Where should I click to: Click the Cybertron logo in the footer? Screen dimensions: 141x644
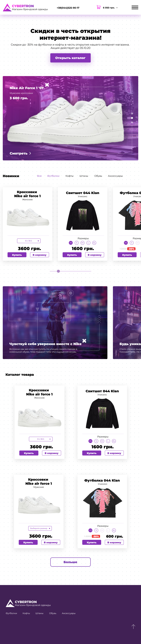(x=28, y=603)
